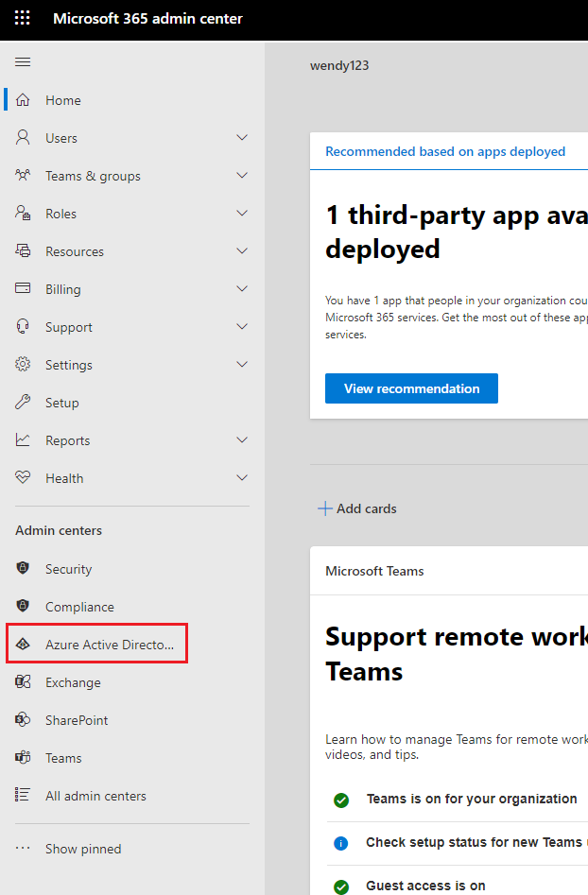Click the blue info icon for Check setup status
This screenshot has height=895, width=588.
(341, 843)
